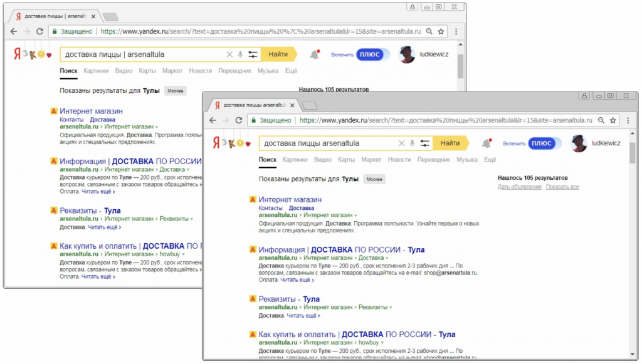Image resolution: width=642 pixels, height=364 pixels.
Task: Click Yandex logo in rear window
Action: click(17, 54)
